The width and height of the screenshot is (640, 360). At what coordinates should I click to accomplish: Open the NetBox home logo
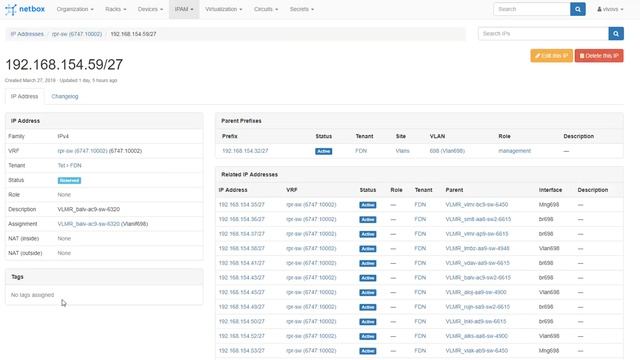click(x=25, y=9)
